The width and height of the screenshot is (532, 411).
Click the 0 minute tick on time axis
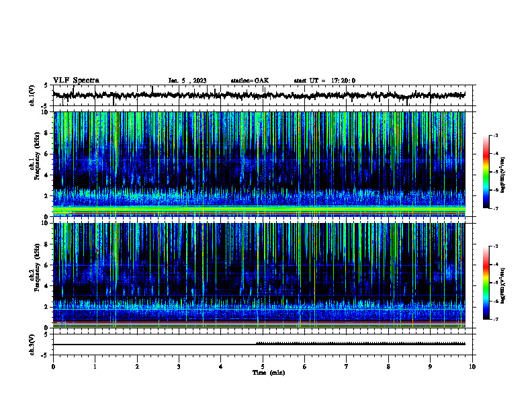[53, 367]
